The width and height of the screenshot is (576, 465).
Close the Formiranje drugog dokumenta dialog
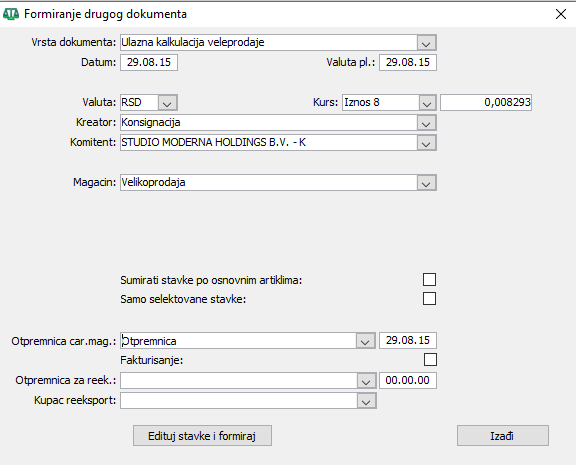(561, 14)
